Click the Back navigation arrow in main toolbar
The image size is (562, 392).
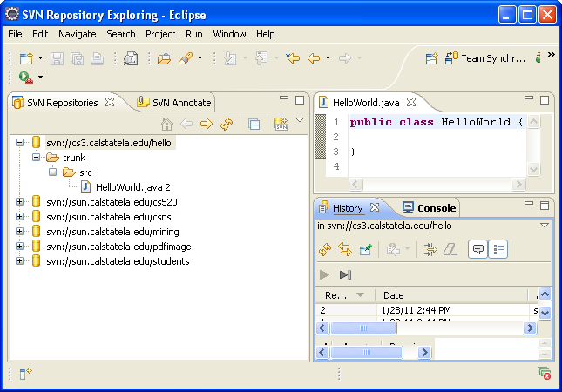(314, 58)
